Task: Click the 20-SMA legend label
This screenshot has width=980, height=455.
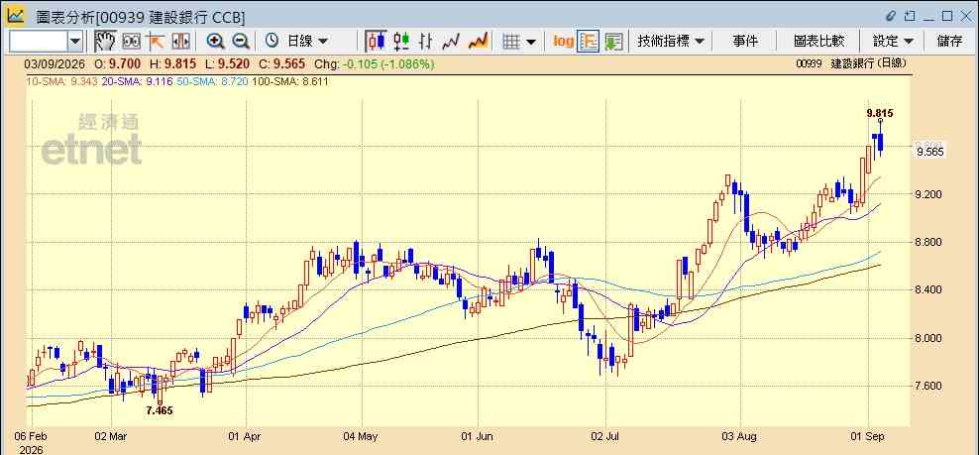Action: coord(139,81)
